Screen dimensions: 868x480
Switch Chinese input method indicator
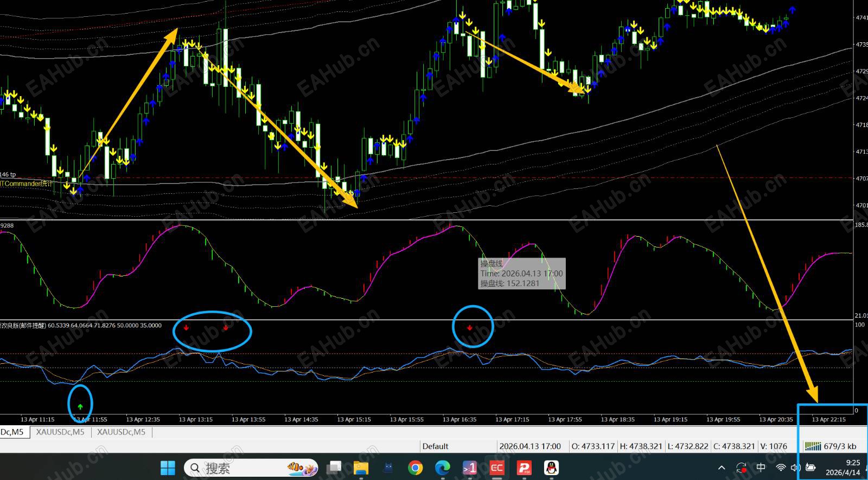point(761,468)
